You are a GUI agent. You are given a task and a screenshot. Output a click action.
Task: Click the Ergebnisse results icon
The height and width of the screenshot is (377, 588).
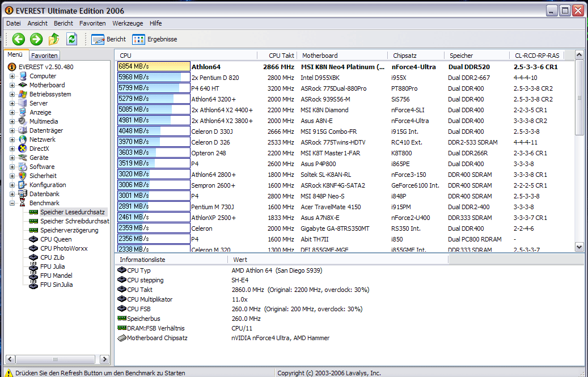[138, 39]
